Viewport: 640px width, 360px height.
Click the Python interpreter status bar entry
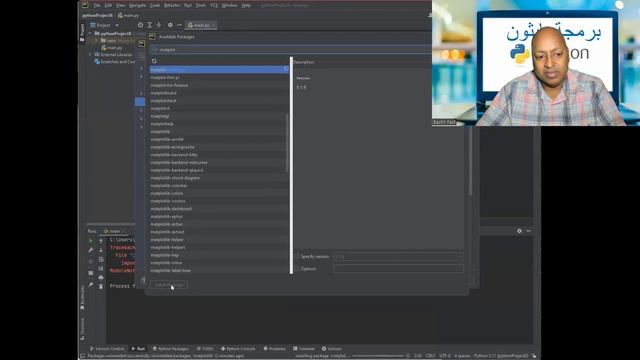pyautogui.click(x=500, y=356)
